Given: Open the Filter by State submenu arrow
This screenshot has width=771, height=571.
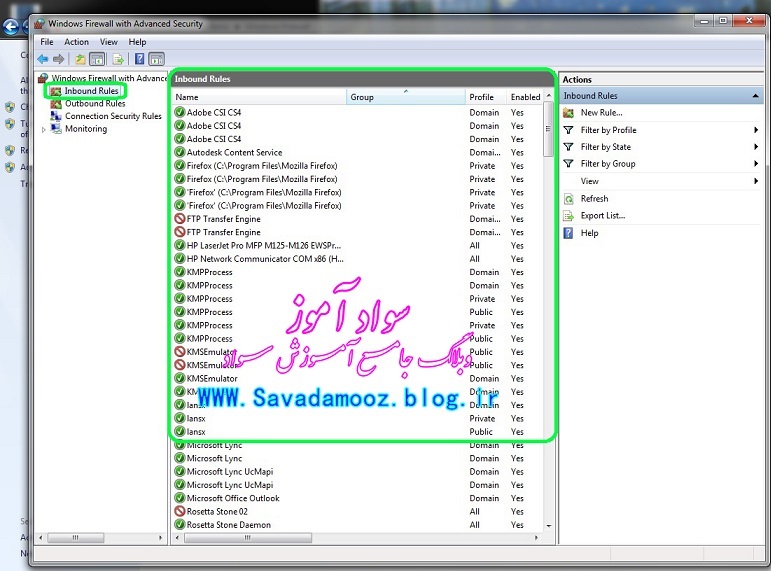Looking at the screenshot, I should pyautogui.click(x=756, y=147).
